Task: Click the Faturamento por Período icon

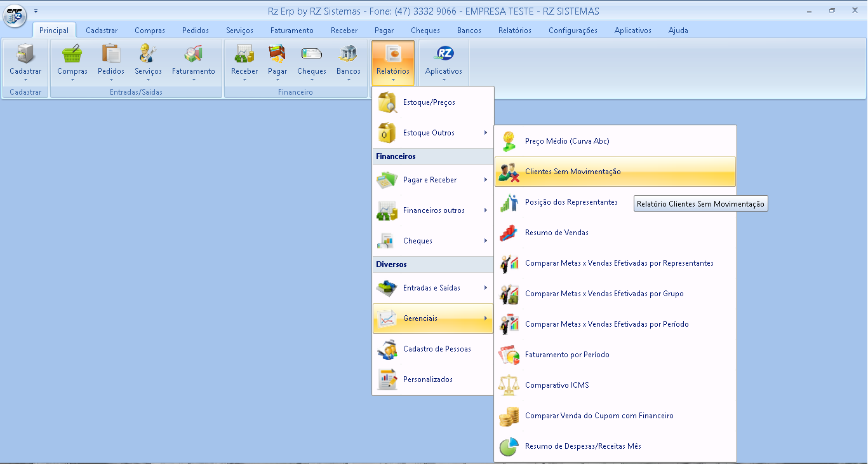Action: 509,355
